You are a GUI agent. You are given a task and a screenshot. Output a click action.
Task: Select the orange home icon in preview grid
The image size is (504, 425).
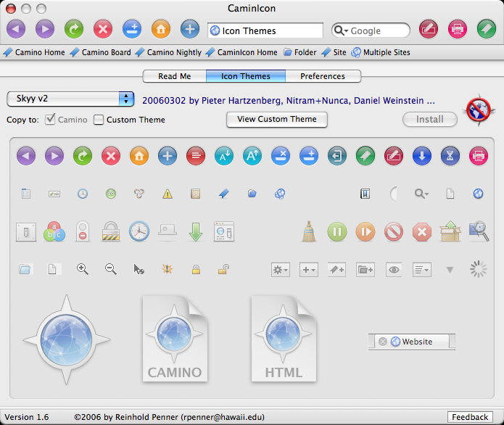pyautogui.click(x=139, y=156)
